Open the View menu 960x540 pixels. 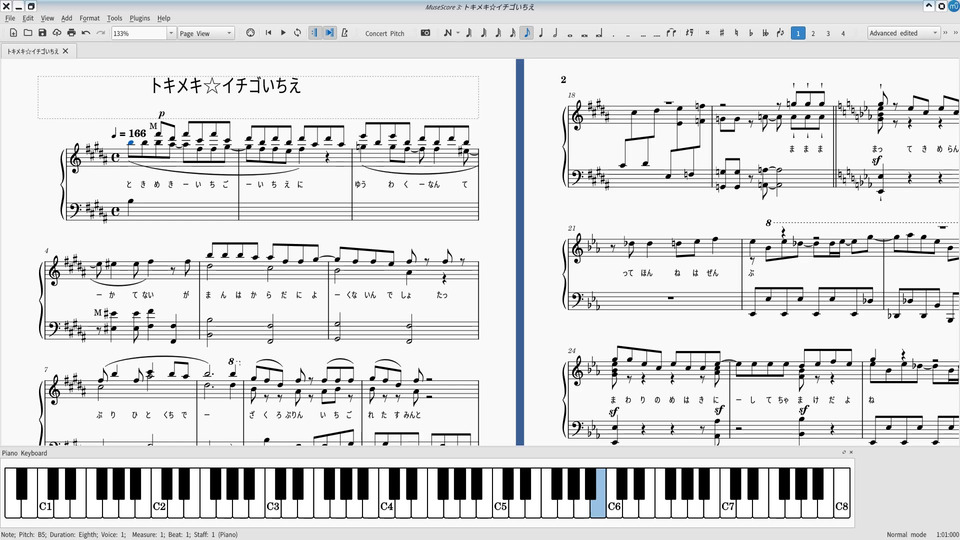pyautogui.click(x=47, y=18)
